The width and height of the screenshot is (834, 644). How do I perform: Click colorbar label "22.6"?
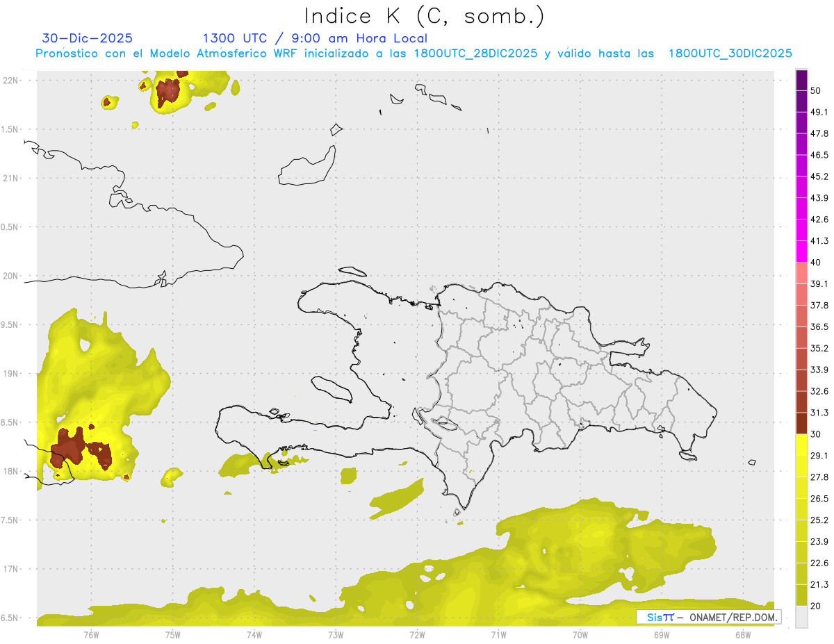[x=819, y=563]
